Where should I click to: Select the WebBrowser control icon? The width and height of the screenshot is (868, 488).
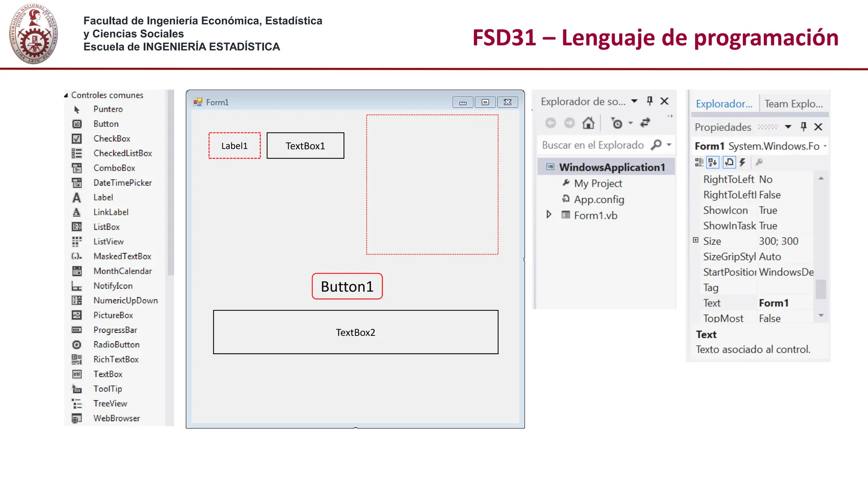tap(77, 419)
